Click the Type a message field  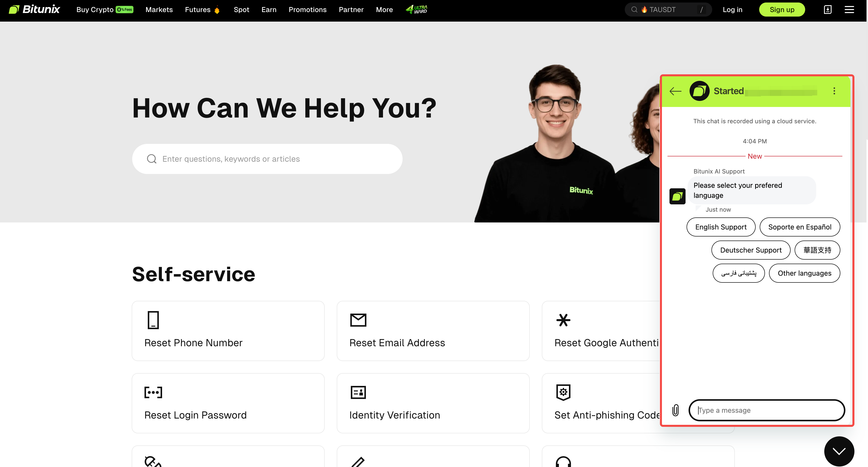[x=766, y=410]
